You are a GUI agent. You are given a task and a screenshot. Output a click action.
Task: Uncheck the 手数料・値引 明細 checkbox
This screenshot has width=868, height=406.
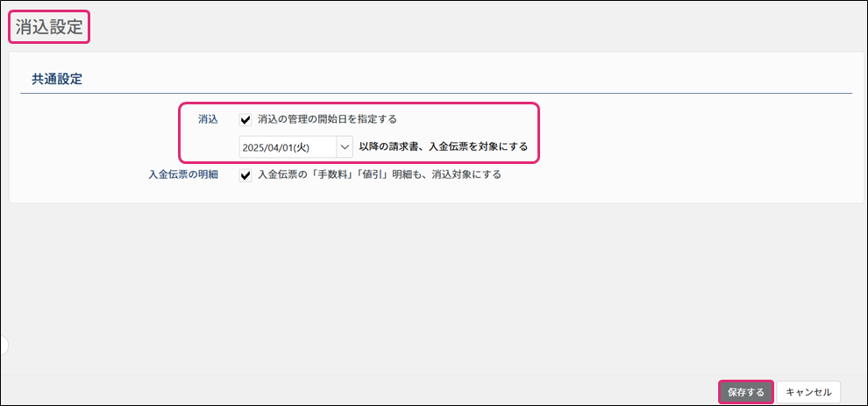click(x=245, y=175)
